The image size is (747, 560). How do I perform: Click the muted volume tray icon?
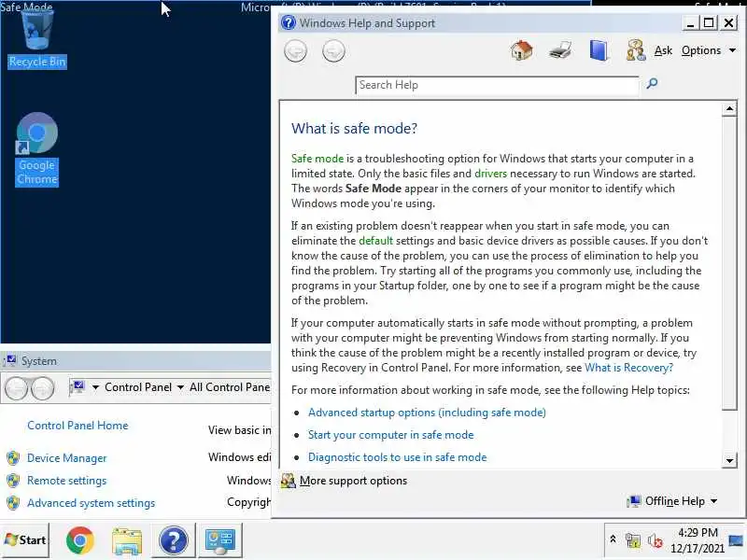pyautogui.click(x=655, y=540)
